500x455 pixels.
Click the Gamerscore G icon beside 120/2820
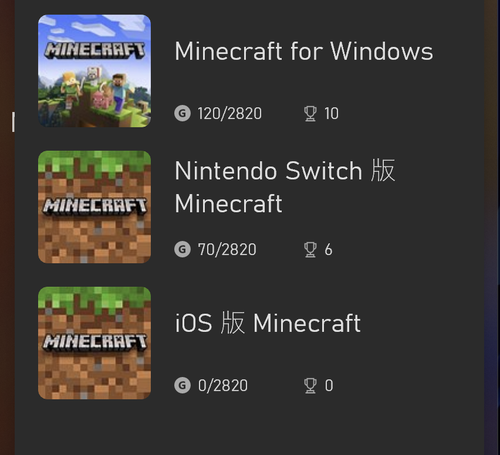pos(182,113)
